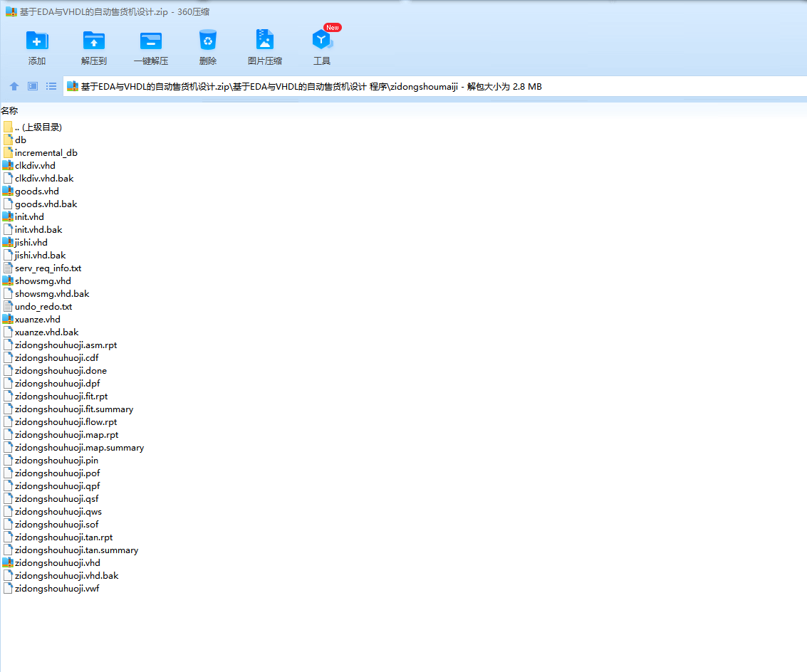Select zidongshouhuoji.cdf file
Screen dimensions: 807x672
[51, 358]
